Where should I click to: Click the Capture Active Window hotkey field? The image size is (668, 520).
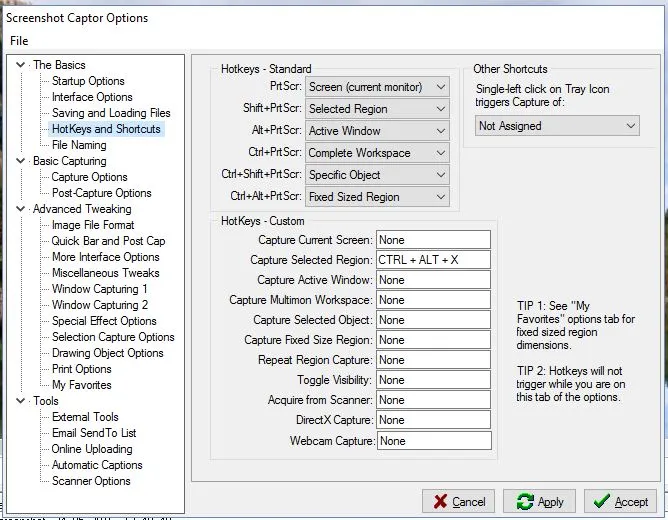coord(433,280)
